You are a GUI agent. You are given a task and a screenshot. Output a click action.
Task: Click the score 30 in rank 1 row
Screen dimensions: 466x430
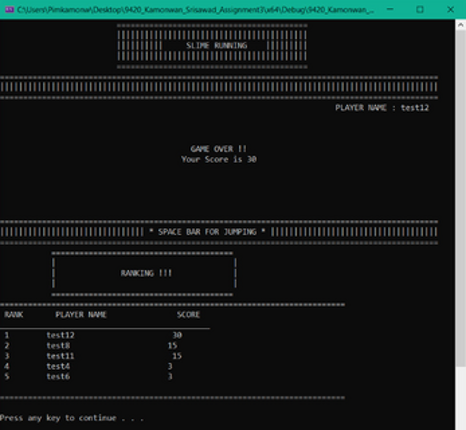coord(177,335)
